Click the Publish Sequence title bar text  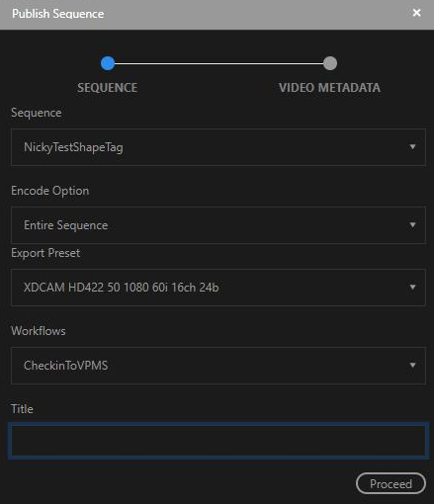click(58, 14)
